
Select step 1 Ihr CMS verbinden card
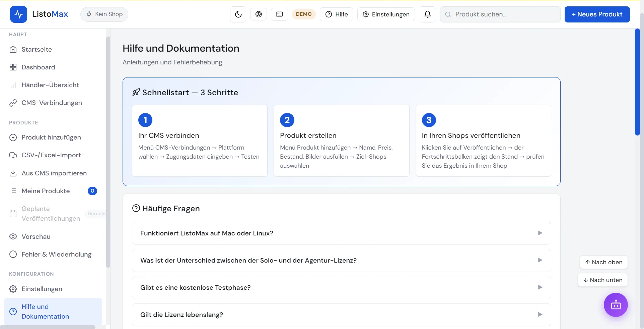pos(200,141)
